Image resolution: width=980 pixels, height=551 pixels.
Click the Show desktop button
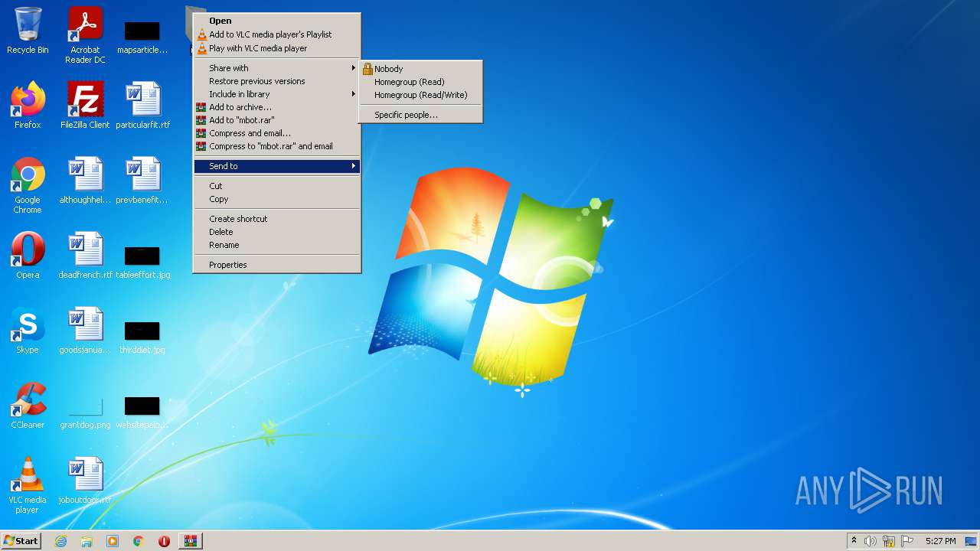click(x=971, y=541)
